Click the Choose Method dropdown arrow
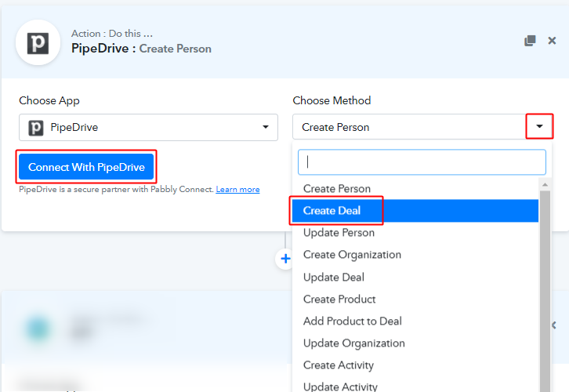569x392 pixels. click(539, 126)
